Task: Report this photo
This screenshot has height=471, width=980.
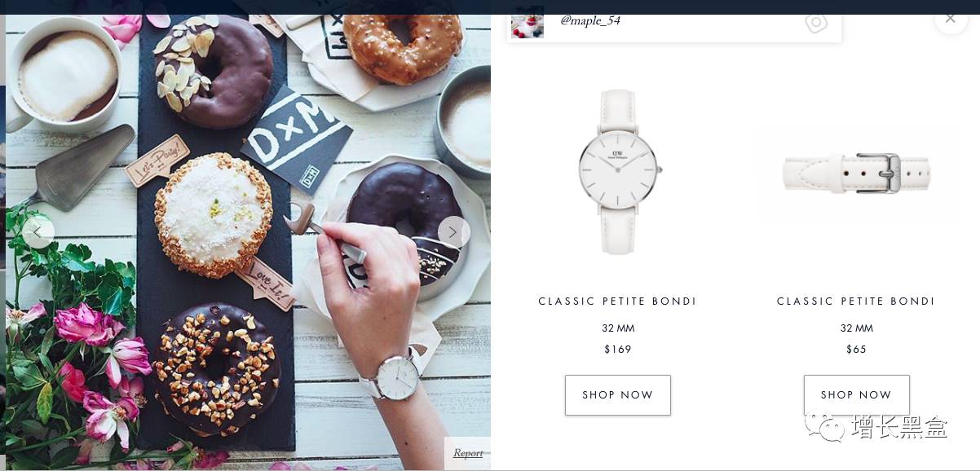Action: click(x=468, y=453)
